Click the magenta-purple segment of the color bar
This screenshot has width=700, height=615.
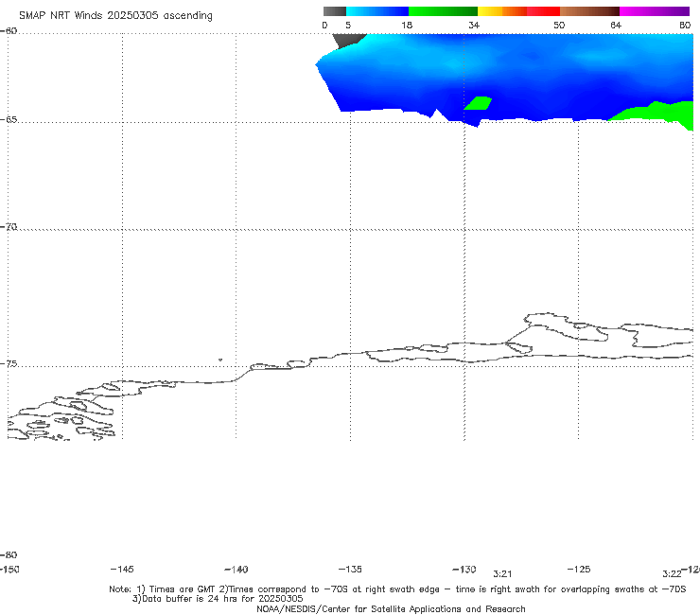point(655,11)
